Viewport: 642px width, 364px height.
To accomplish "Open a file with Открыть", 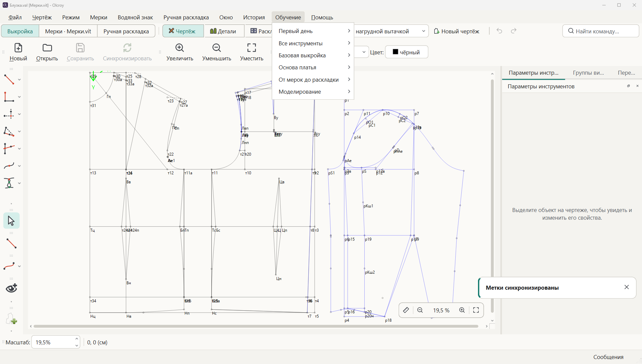I will [x=47, y=52].
